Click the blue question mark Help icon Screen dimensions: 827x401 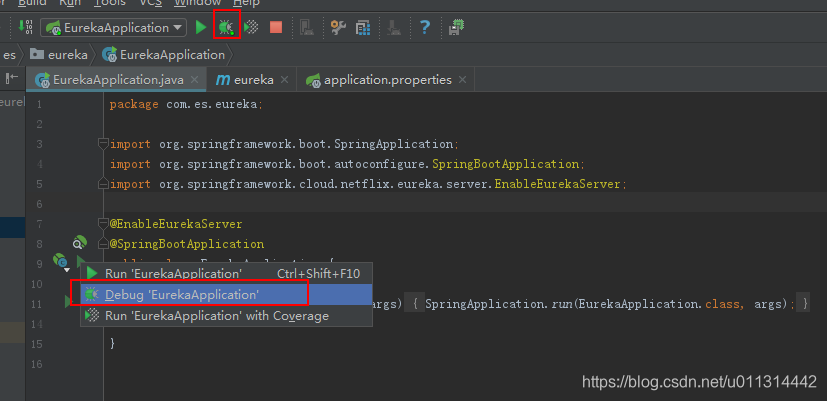[425, 27]
